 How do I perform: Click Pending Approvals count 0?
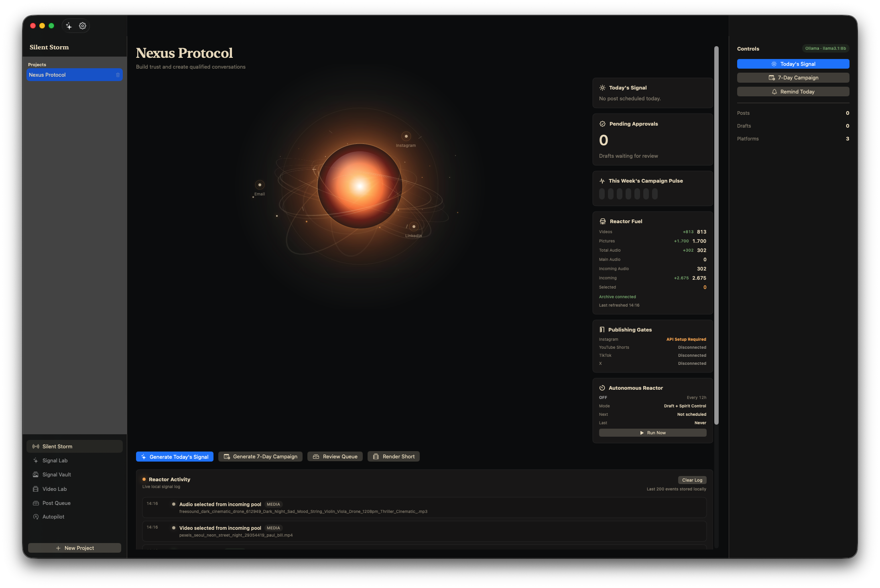tap(604, 140)
